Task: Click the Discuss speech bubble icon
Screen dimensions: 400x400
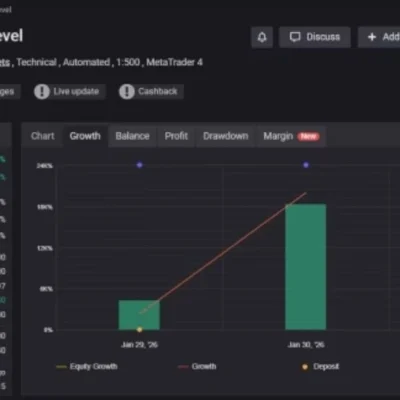Action: 295,37
